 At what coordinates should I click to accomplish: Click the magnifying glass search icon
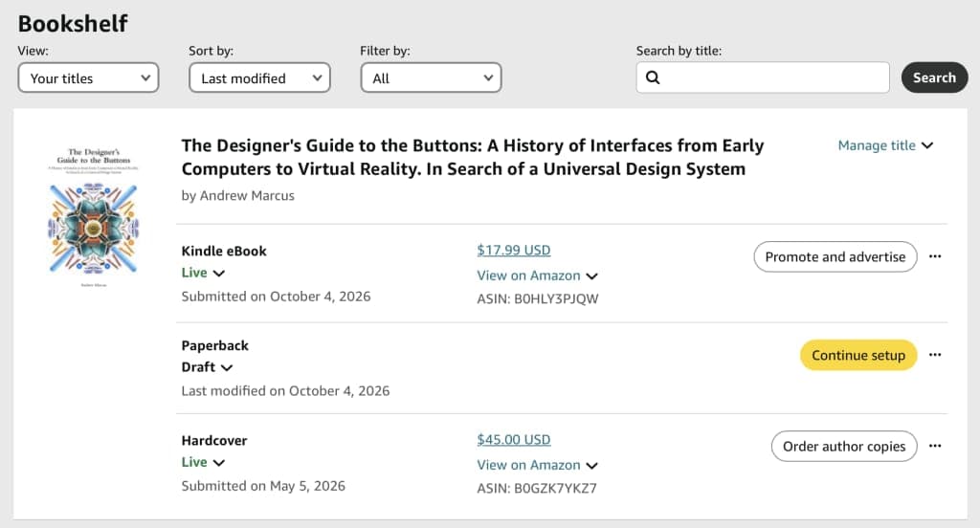click(653, 77)
